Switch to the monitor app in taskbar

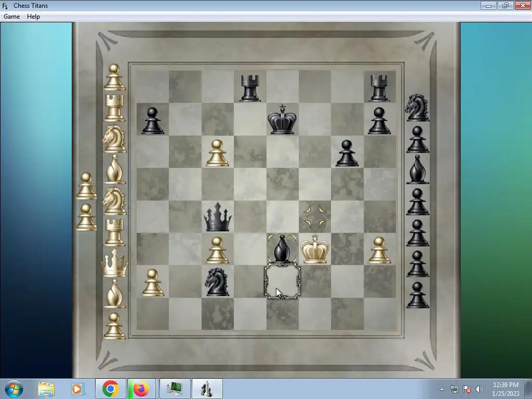(175, 389)
